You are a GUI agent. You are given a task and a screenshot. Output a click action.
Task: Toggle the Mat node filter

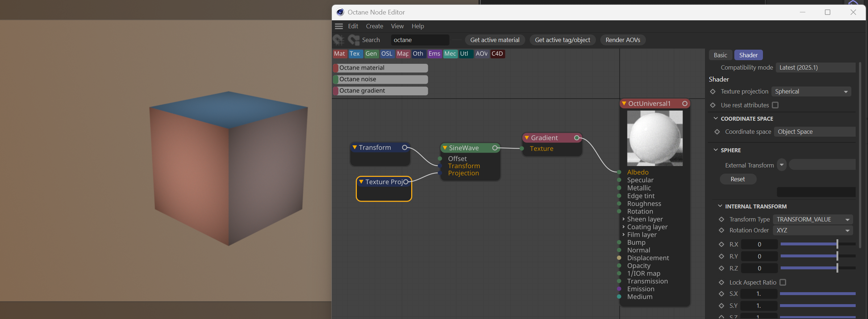click(340, 54)
